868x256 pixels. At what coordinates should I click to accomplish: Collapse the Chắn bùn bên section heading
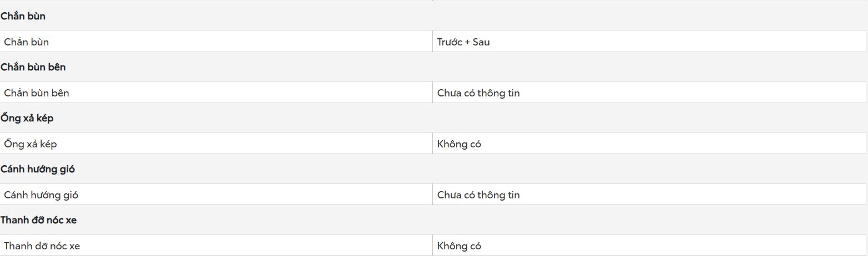coord(33,67)
